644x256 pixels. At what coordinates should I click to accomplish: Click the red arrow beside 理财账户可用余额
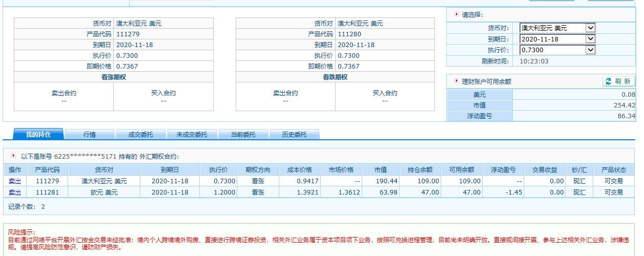pyautogui.click(x=456, y=81)
